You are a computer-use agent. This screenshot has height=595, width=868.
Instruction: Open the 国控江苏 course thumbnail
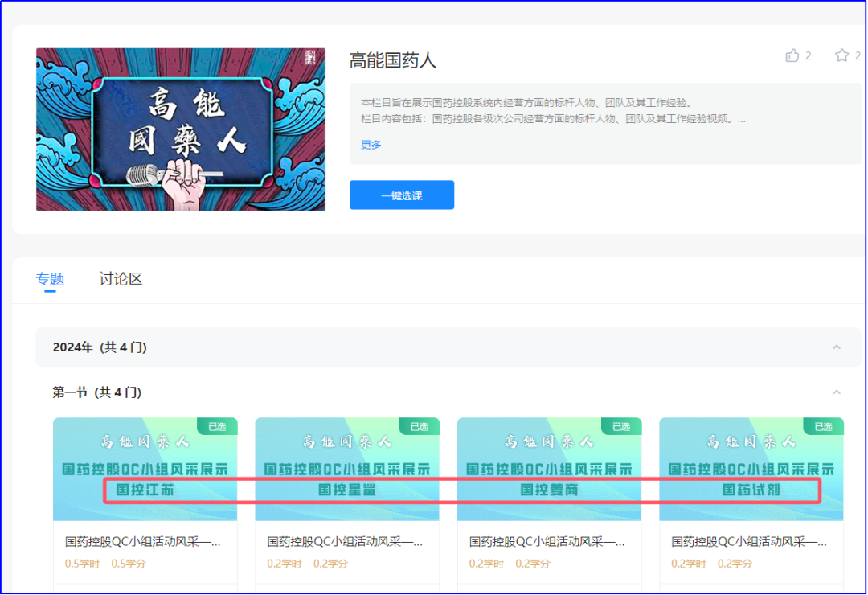(145, 469)
